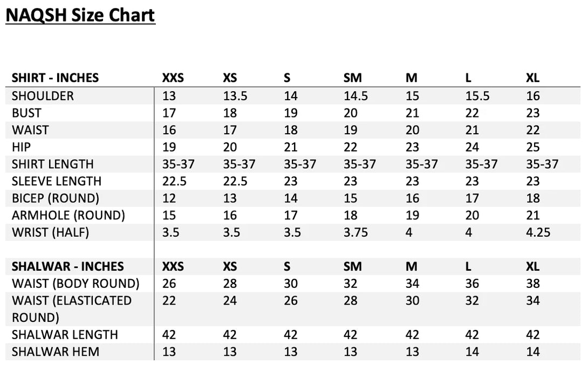
Task: Click the WRIST (HALF) row label
Action: [x=50, y=232]
